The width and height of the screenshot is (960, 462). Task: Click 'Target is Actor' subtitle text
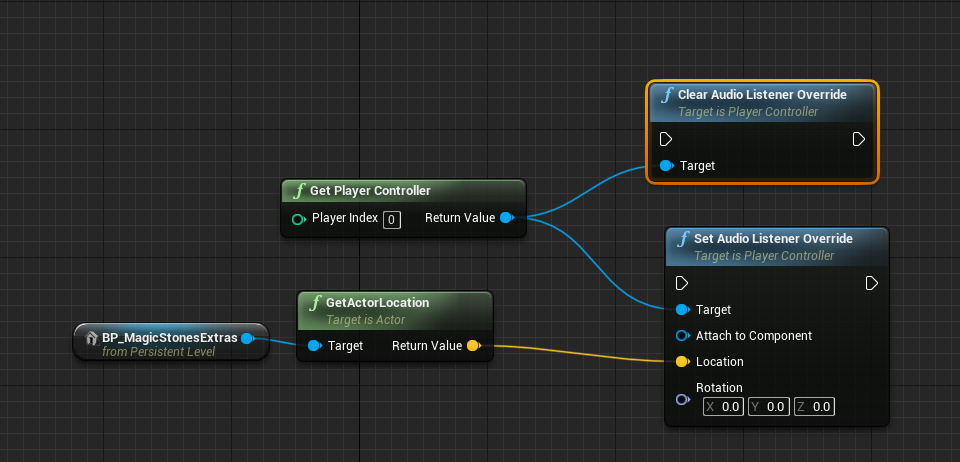click(366, 319)
